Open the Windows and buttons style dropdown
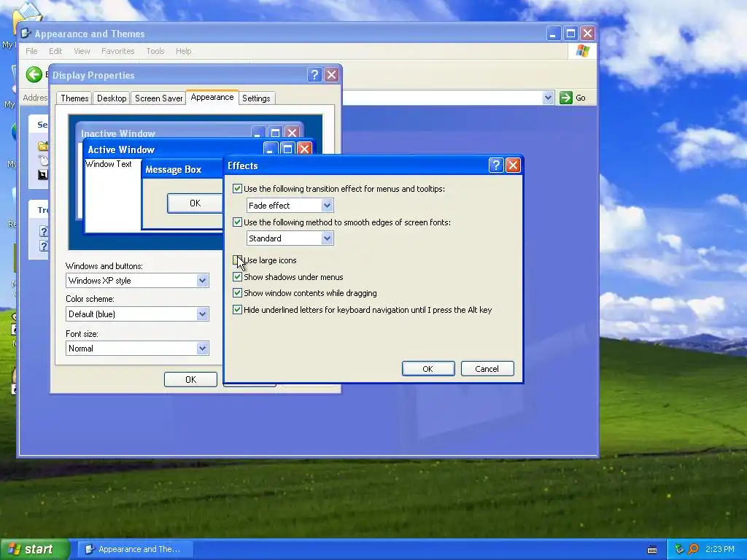This screenshot has height=560, width=747. [202, 281]
